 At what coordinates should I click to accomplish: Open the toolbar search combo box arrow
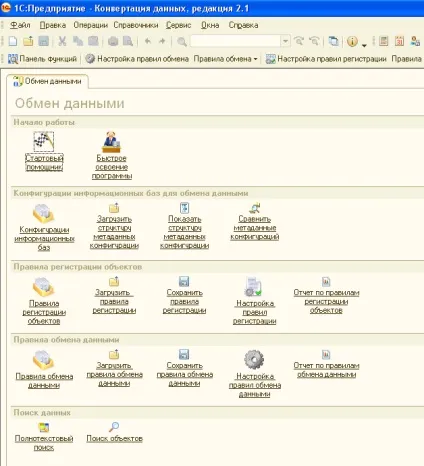[285, 41]
